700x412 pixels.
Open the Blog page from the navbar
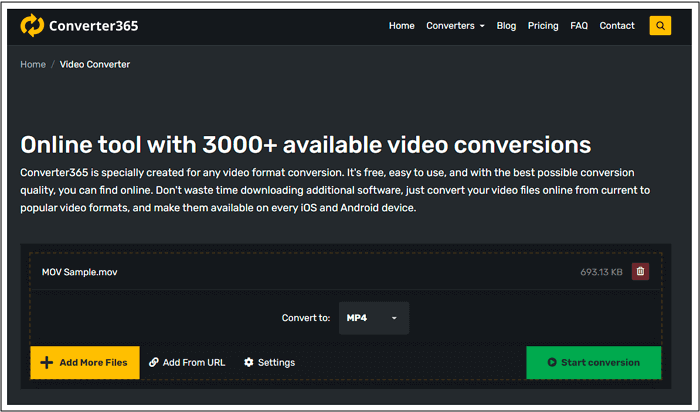(506, 26)
